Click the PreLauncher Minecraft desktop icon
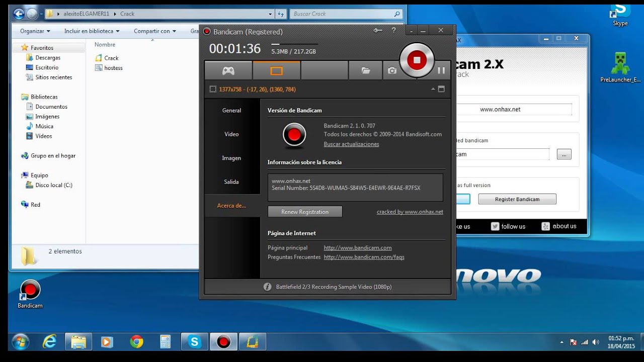 coord(620,66)
